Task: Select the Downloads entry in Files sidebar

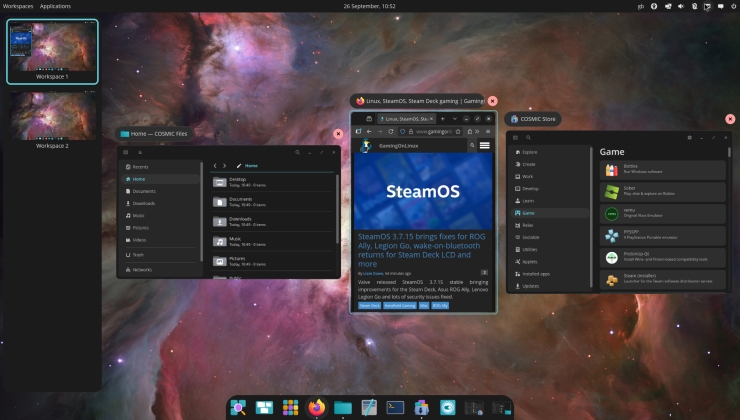Action: [144, 203]
